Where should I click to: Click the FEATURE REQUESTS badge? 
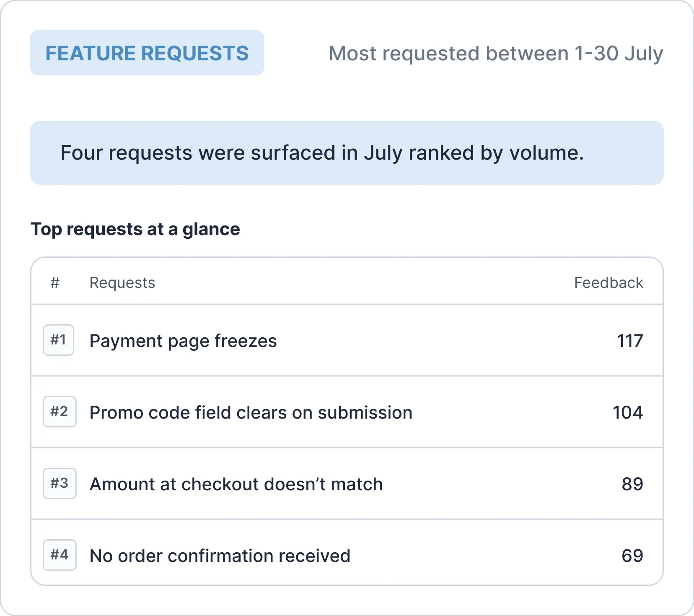click(x=147, y=53)
